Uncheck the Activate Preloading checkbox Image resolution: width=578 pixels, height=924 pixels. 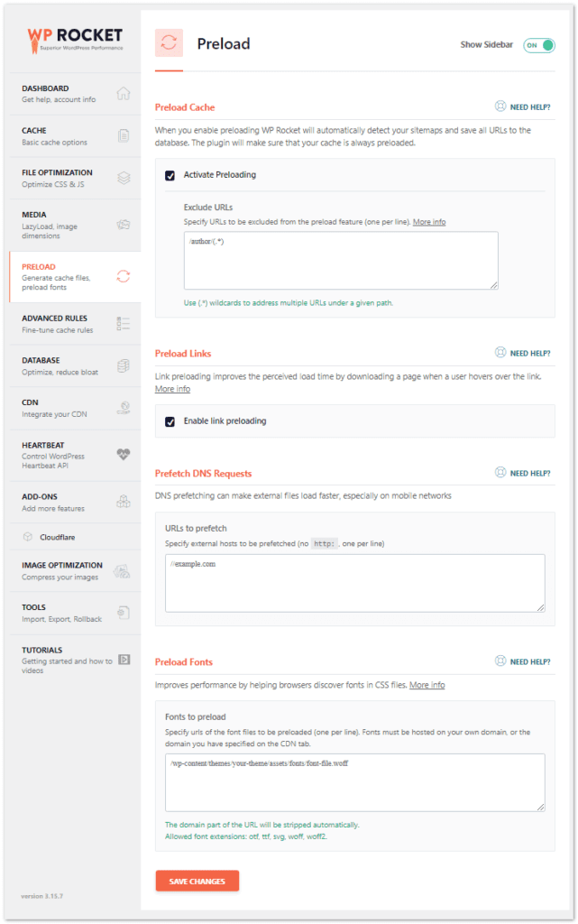click(170, 176)
